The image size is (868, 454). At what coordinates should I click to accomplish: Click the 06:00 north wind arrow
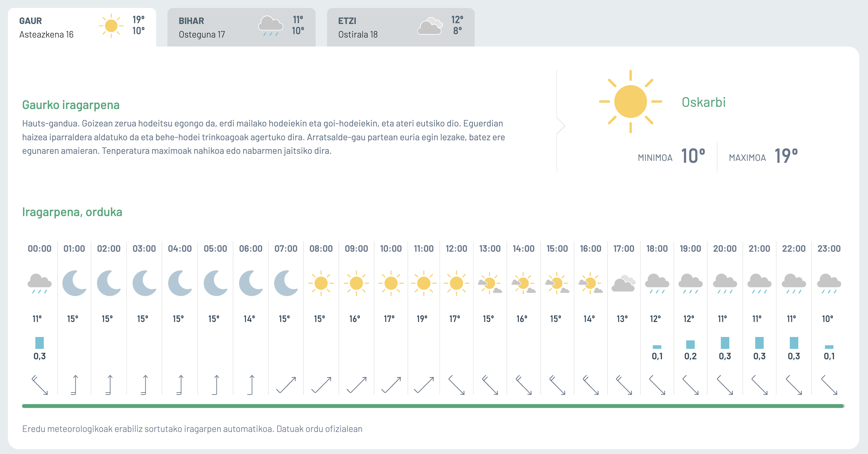tap(251, 385)
